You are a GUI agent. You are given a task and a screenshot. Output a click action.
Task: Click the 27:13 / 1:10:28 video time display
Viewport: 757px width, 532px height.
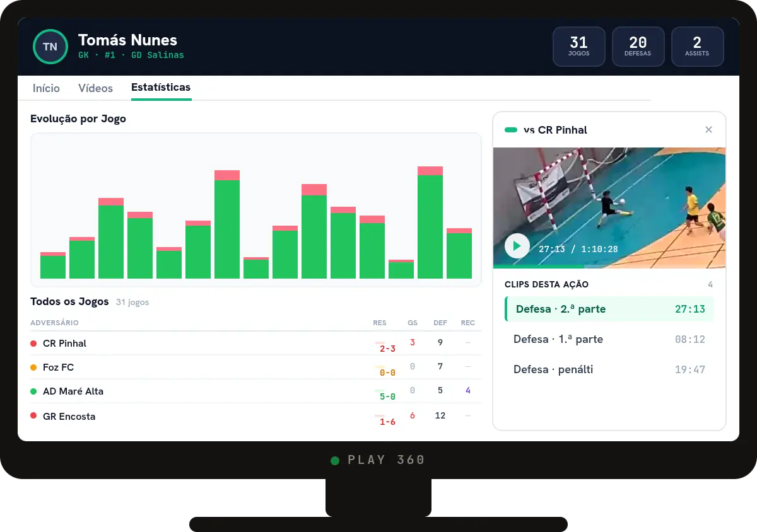(x=578, y=249)
